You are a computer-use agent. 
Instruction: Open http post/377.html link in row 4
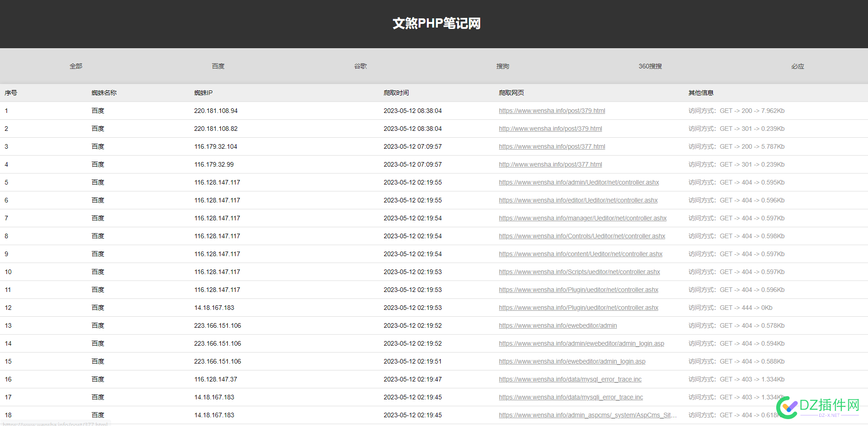click(x=550, y=164)
